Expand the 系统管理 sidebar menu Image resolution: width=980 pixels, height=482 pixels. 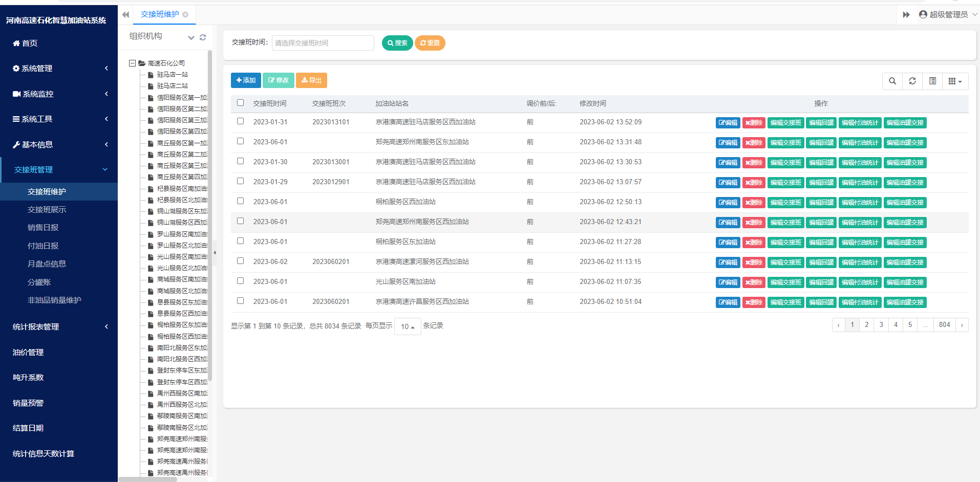[x=59, y=69]
